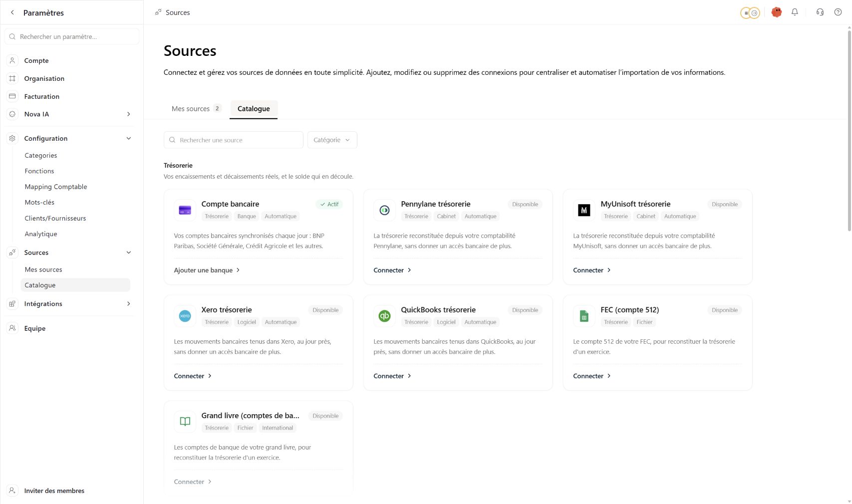Click the help question mark icon
852x504 pixels.
838,12
